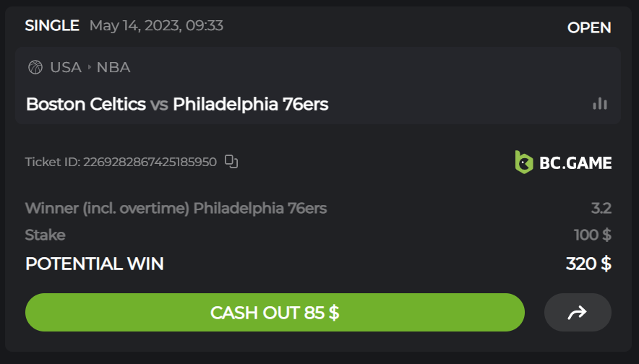
Task: Open the USA country link
Action: pyautogui.click(x=66, y=67)
